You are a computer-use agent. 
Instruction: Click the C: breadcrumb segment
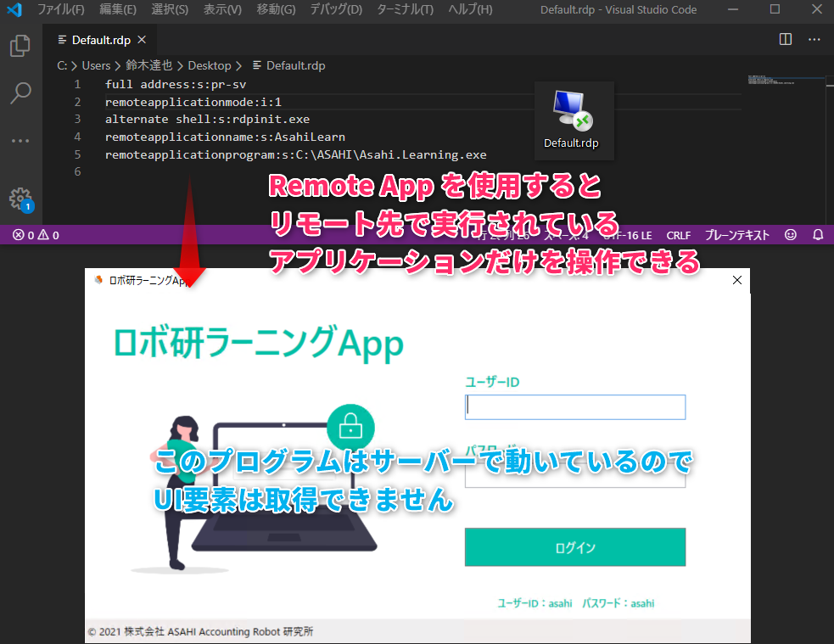[62, 66]
